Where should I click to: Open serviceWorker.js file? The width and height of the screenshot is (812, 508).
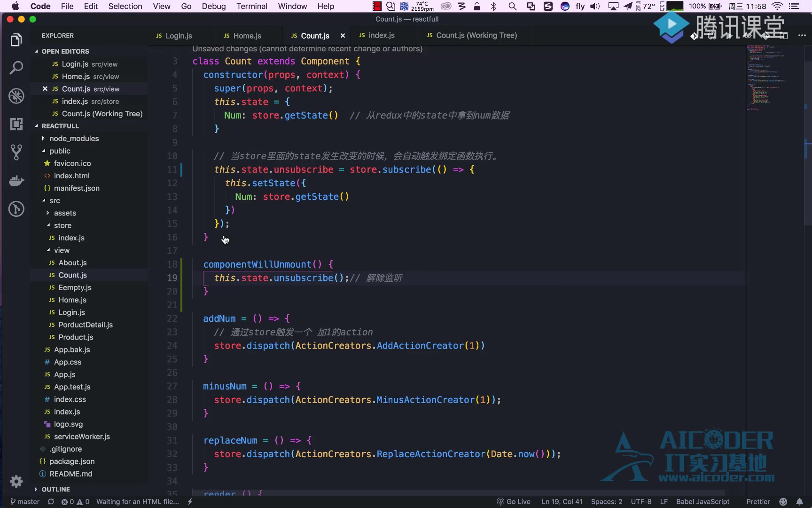[x=82, y=437]
